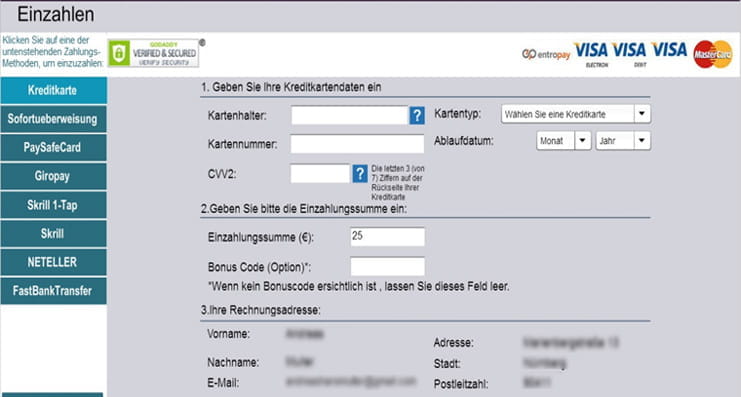Select the Sofortueberweisung payment method
Screen dimensions: 741x397
click(53, 119)
